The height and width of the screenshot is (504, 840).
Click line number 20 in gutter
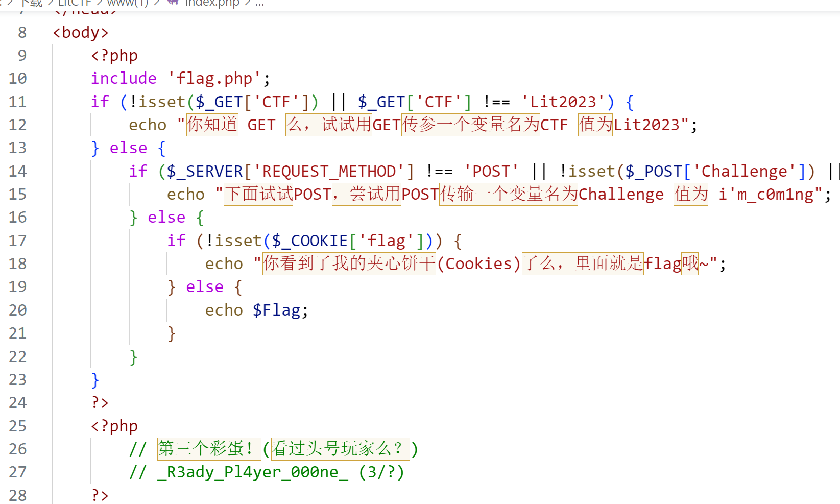tap(17, 310)
